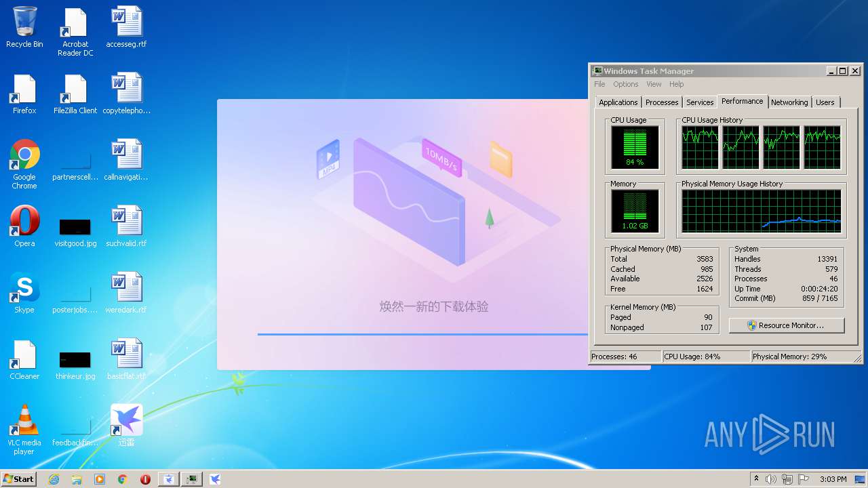Open FileZilla Client shortcut
The height and width of the screenshot is (488, 868).
75,94
